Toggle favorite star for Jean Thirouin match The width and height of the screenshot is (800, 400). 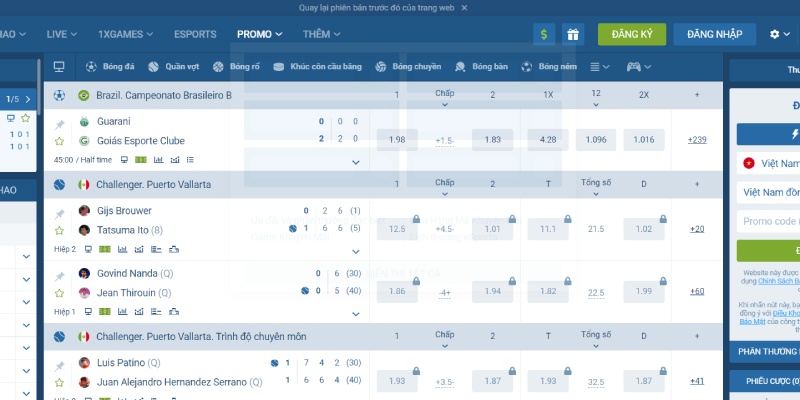(x=59, y=293)
